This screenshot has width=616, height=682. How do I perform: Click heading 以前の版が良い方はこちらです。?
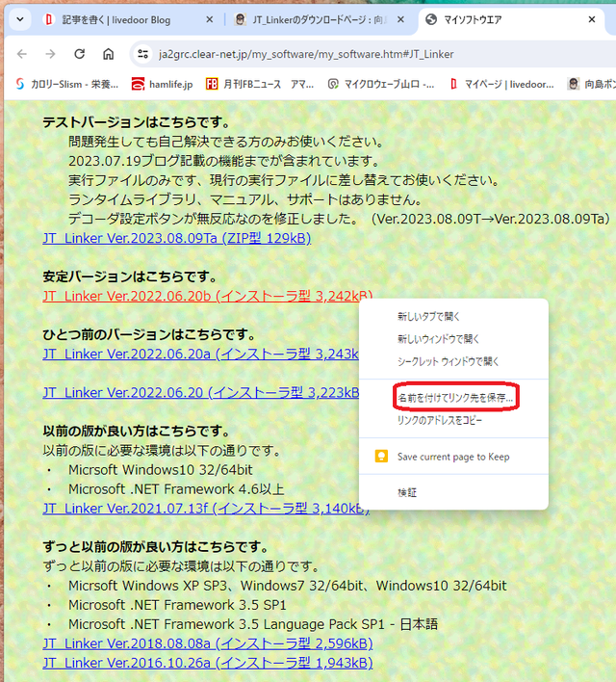click(x=137, y=432)
